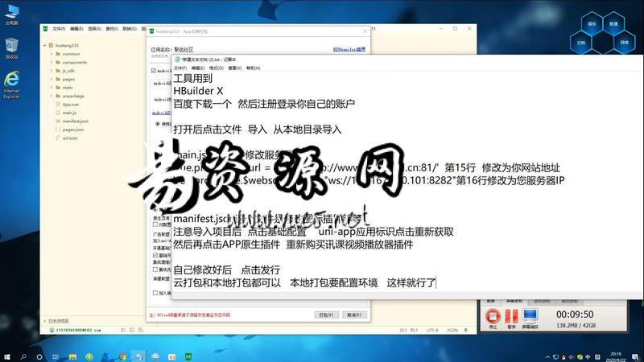The image size is (644, 362).
Task: Switch to Notepad taskbar icon
Action: coord(138,356)
